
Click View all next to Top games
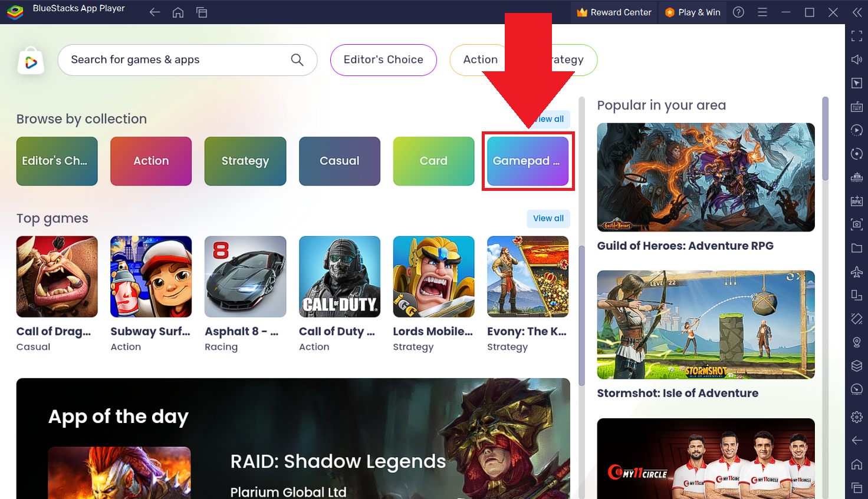pyautogui.click(x=548, y=218)
